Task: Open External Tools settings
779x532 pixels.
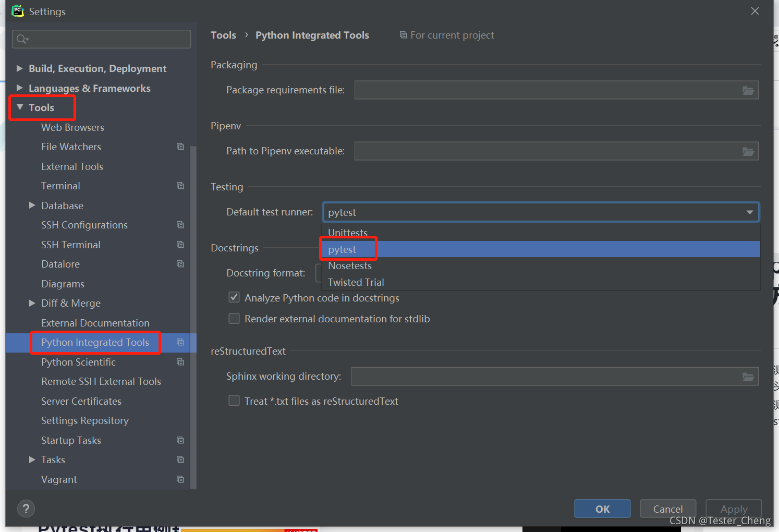Action: pos(72,166)
